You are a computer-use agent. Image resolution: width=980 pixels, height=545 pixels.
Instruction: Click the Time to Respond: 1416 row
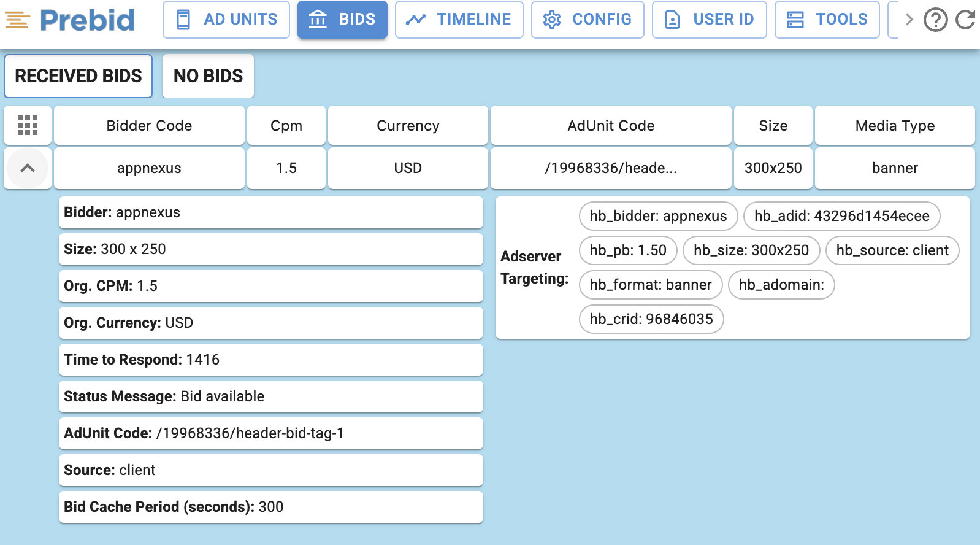(x=271, y=360)
